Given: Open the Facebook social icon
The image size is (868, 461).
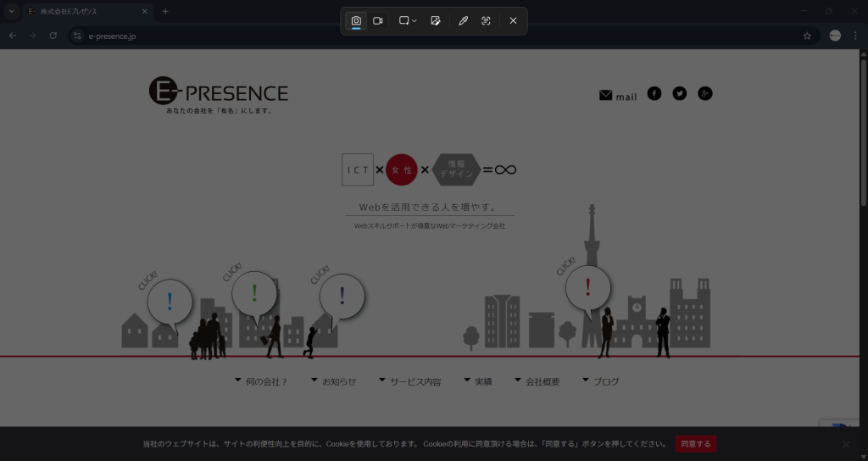Looking at the screenshot, I should 654,93.
